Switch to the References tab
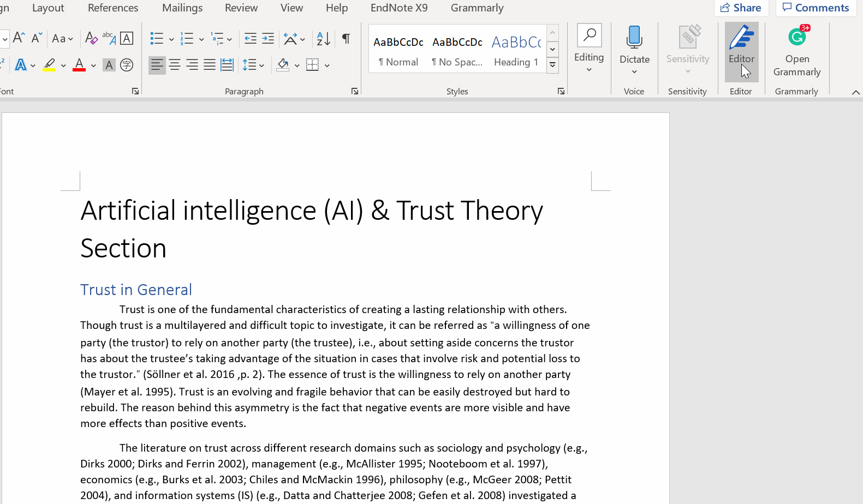Viewport: 863px width, 504px height. coord(113,8)
